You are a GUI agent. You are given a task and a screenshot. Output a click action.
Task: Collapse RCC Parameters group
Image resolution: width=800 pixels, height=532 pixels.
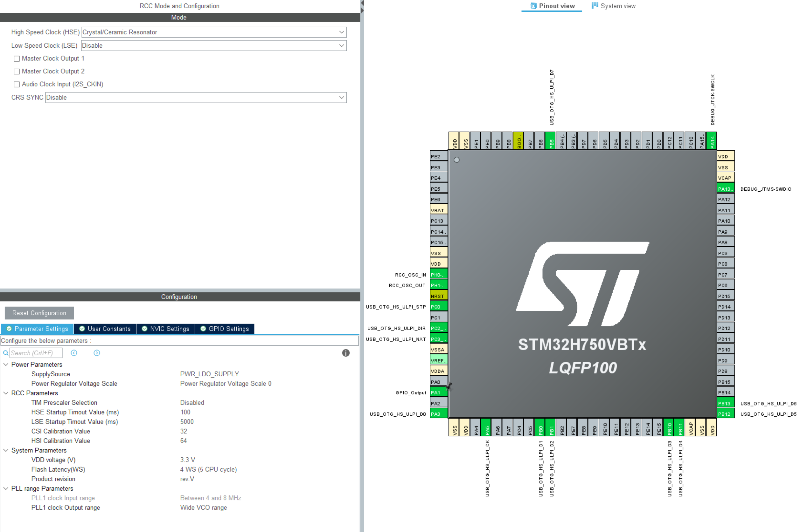point(6,393)
